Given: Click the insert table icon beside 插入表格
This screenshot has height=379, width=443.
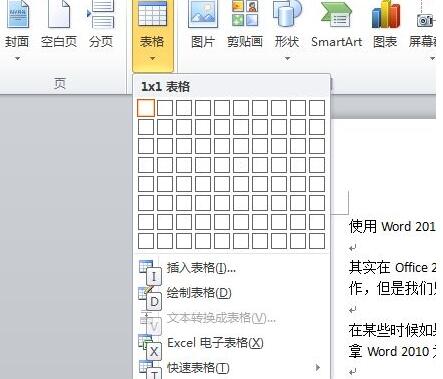Looking at the screenshot, I should [x=146, y=268].
